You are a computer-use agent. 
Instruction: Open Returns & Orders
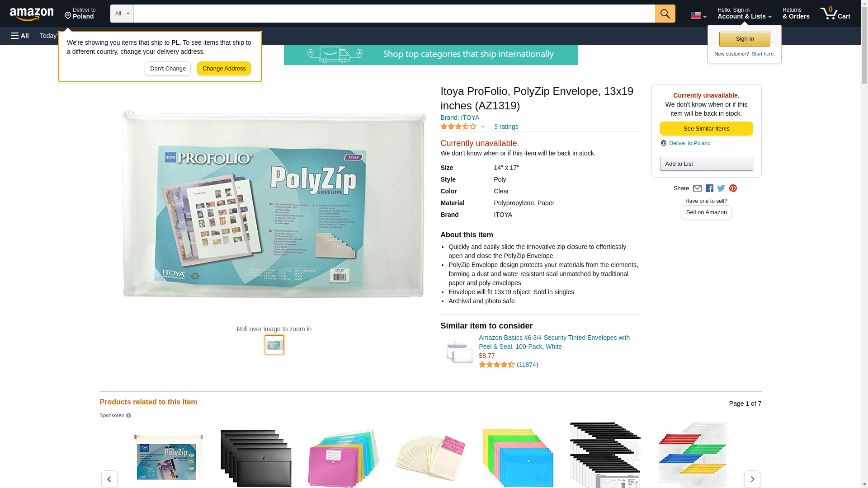point(796,14)
